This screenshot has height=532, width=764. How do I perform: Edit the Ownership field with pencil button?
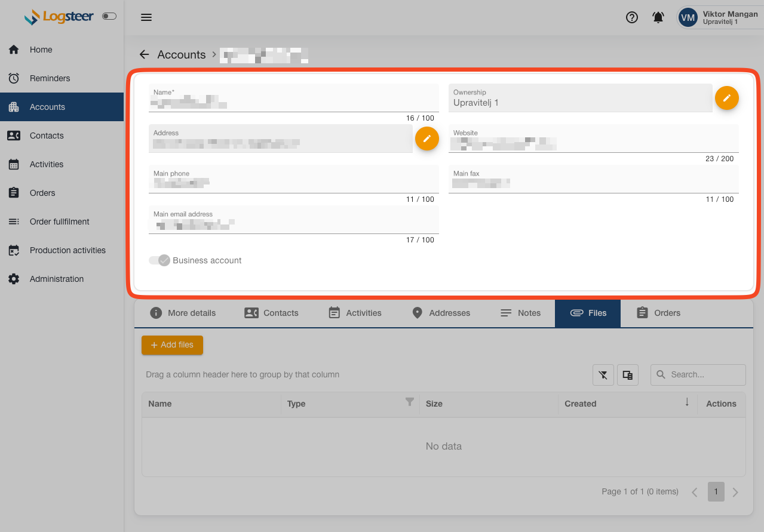(726, 98)
